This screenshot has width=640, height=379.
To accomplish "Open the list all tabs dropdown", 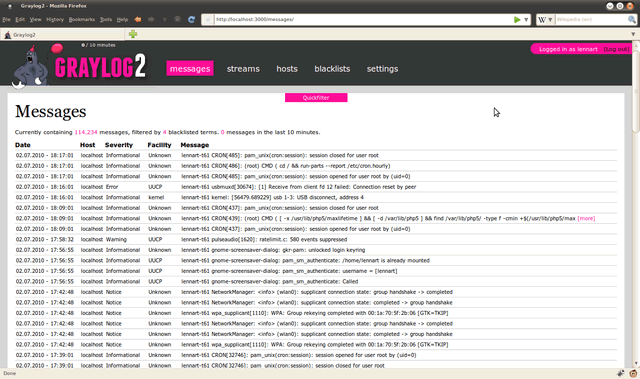I will (x=633, y=34).
